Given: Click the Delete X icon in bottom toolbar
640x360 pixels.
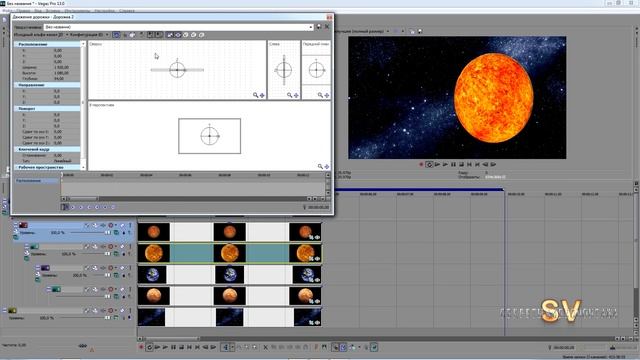Looking at the screenshot, I should coord(266,347).
